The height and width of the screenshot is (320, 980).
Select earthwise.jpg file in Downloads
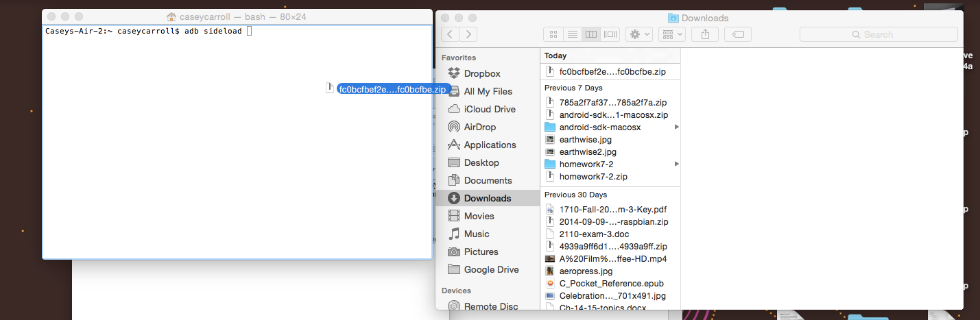click(585, 139)
